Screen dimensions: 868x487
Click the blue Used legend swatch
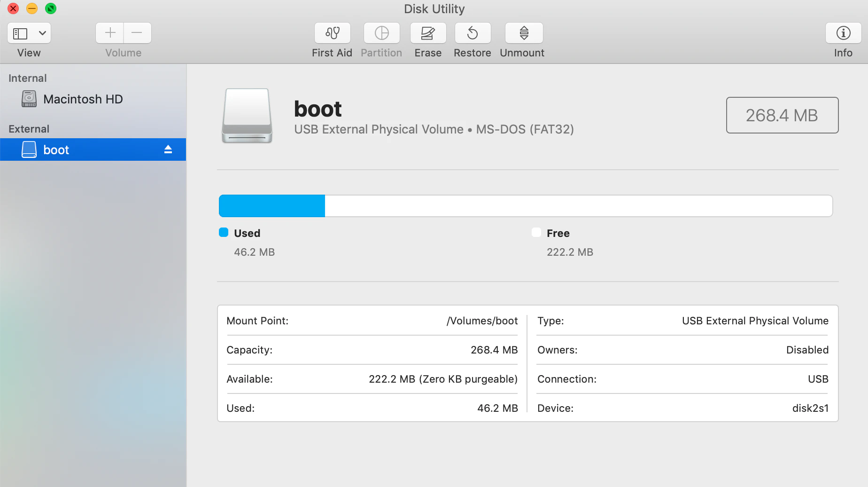[224, 232]
